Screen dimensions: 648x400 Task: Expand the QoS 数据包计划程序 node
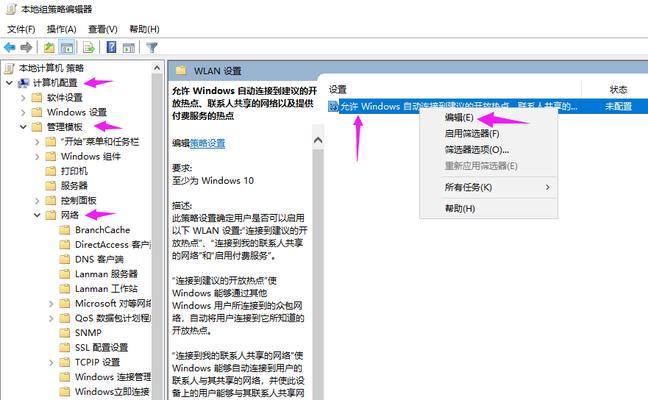point(51,319)
